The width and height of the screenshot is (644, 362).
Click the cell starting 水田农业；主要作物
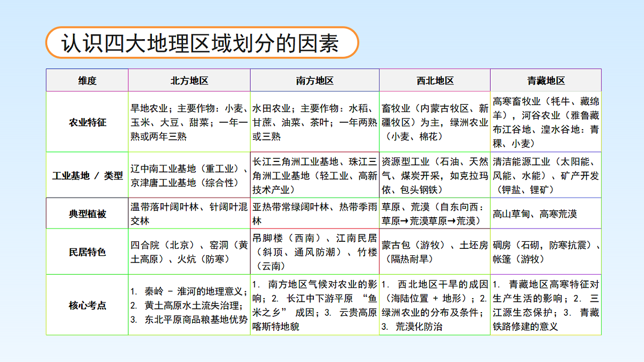[314, 122]
